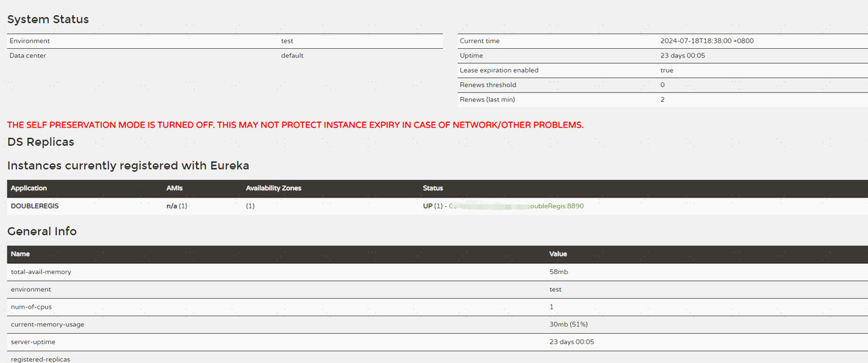Viewport: 868px width, 363px height.
Task: Click the Application column header
Action: 29,188
